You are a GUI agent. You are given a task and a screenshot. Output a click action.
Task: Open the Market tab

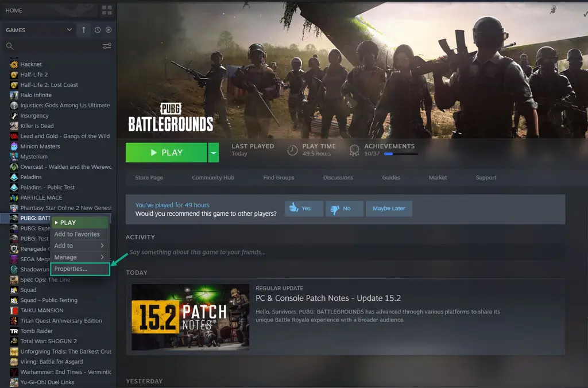438,177
